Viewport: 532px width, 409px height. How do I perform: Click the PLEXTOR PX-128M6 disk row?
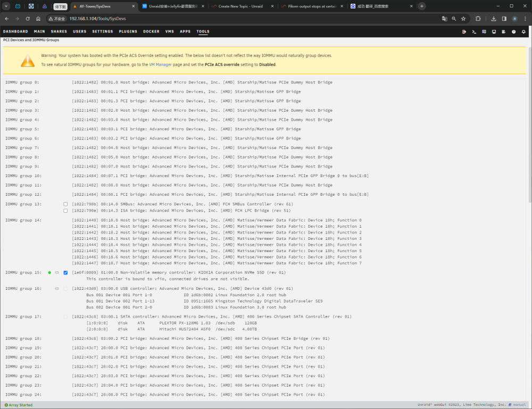click(x=172, y=323)
